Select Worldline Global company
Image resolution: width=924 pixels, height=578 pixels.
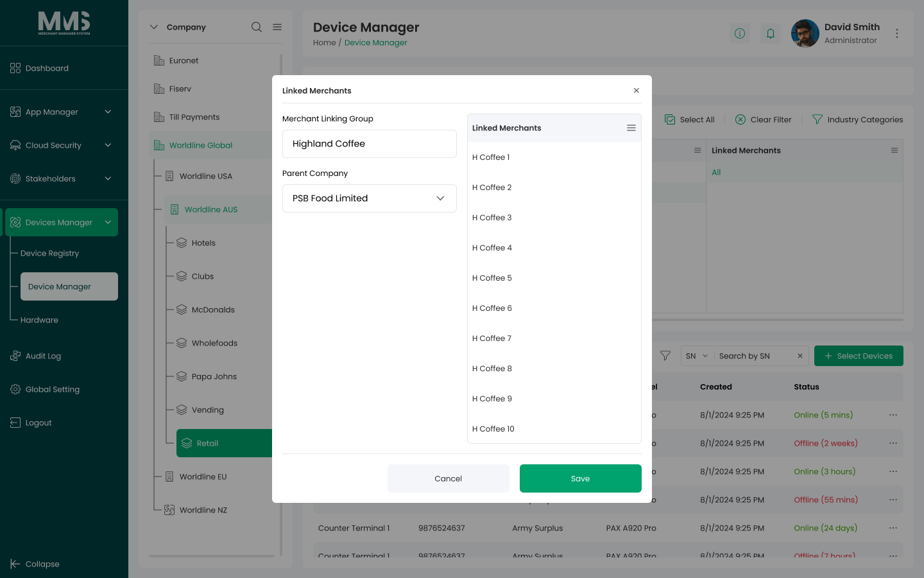pyautogui.click(x=210, y=145)
